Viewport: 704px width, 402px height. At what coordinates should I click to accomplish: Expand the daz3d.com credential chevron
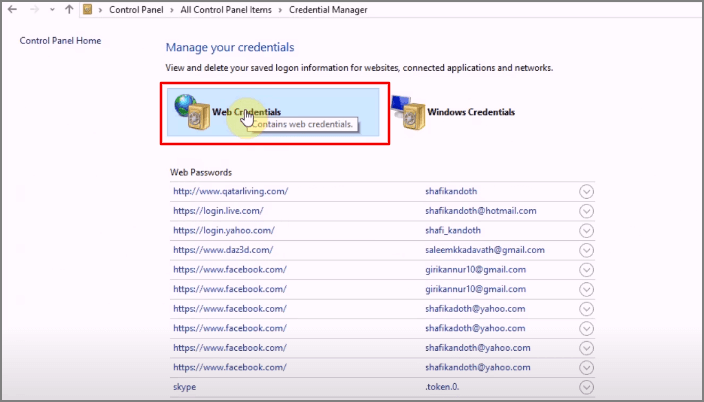click(x=587, y=250)
